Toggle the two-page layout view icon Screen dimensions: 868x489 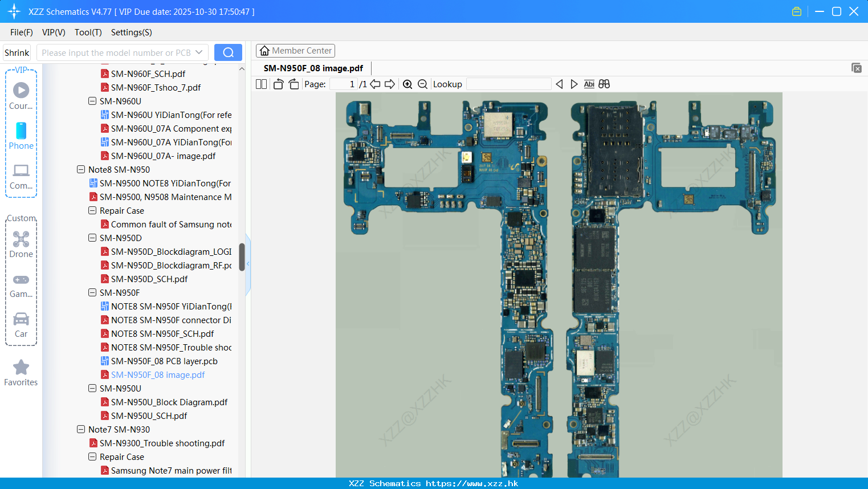coord(261,84)
